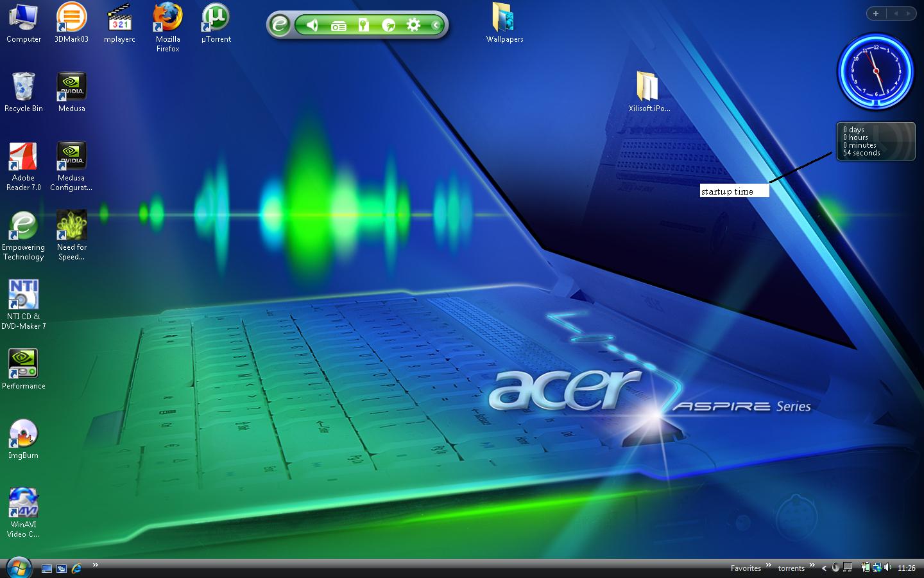Expand the torrents toolbar chevron
The image size is (924, 578).
point(812,565)
